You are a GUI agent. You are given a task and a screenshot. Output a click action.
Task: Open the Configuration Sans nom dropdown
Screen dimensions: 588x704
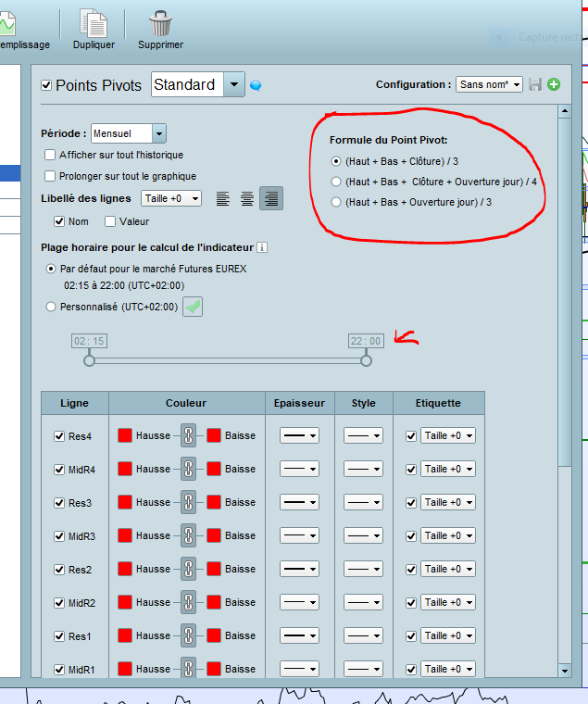pyautogui.click(x=489, y=84)
